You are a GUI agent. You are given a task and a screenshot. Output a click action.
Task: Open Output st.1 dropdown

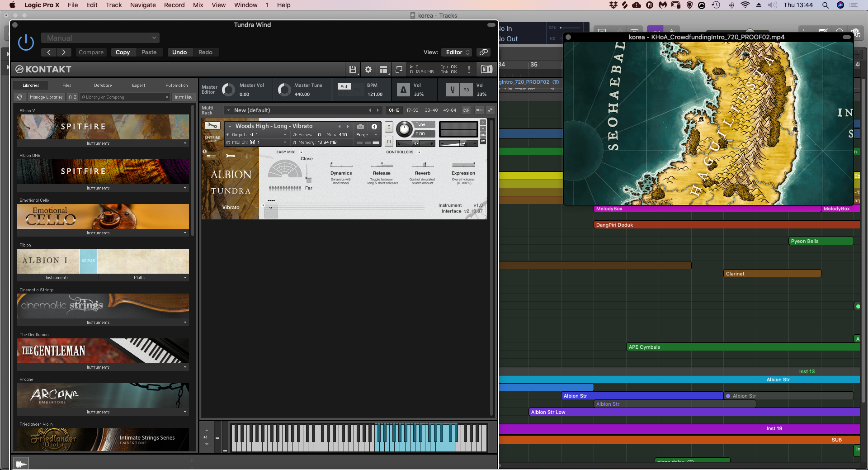point(257,135)
